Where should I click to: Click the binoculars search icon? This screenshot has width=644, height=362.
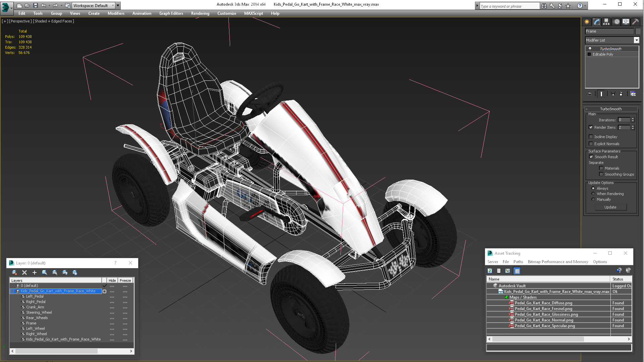544,6
